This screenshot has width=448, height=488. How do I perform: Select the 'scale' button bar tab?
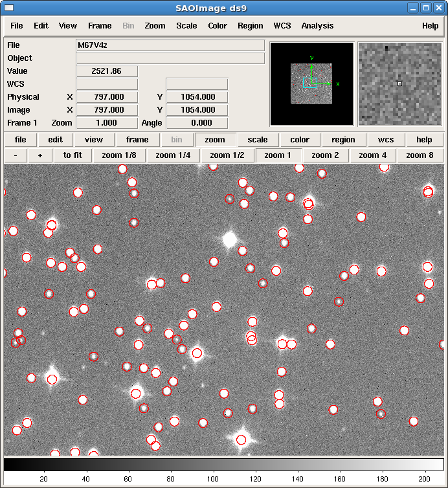[x=258, y=140]
